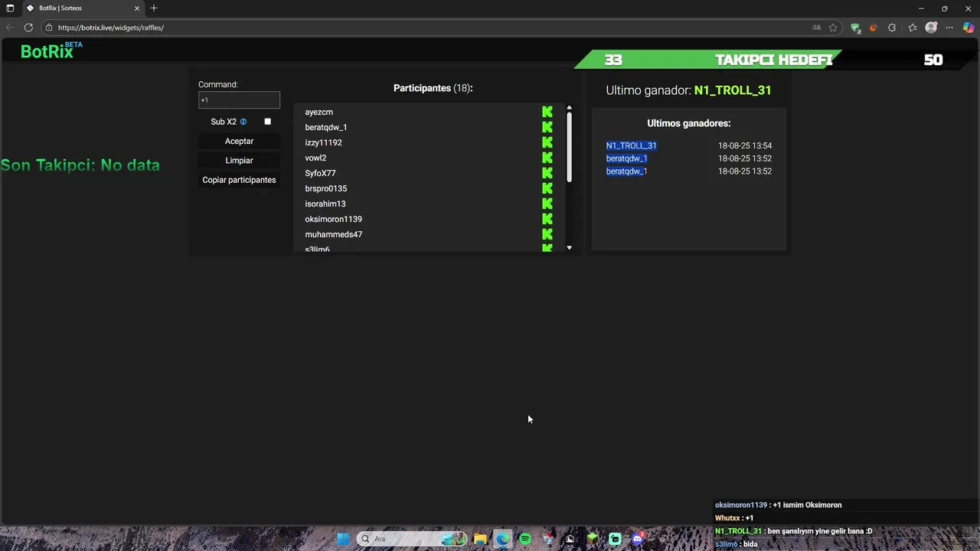Open the Windows Start menu
980x551 pixels.
(343, 539)
